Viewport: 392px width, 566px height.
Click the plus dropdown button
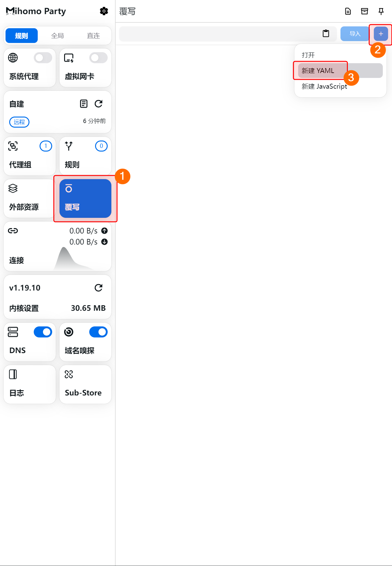(381, 34)
